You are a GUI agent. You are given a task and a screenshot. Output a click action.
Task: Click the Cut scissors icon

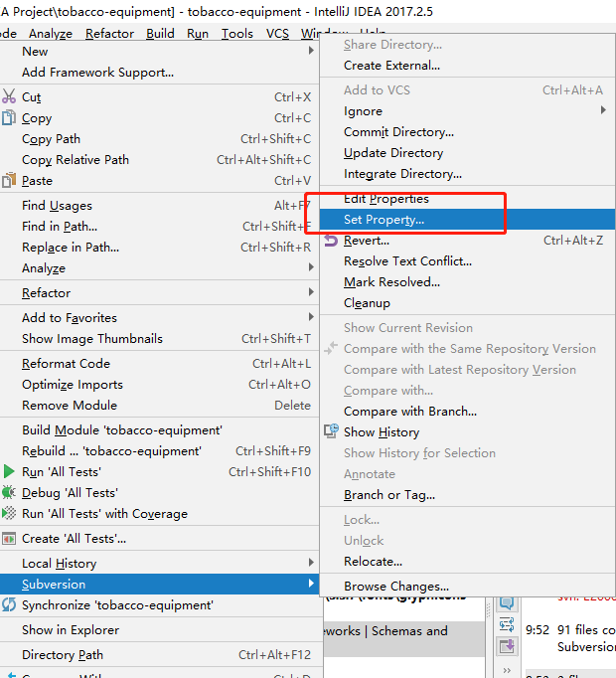pyautogui.click(x=9, y=96)
